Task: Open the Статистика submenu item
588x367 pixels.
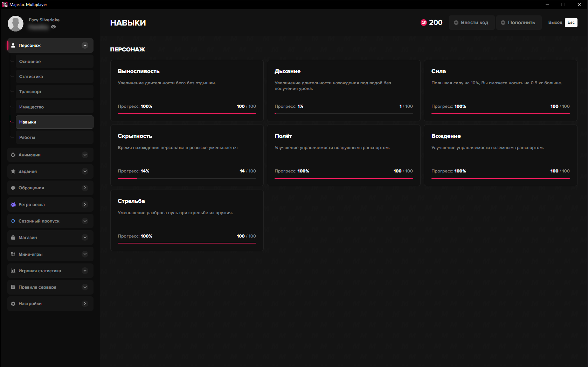Action: click(x=54, y=77)
